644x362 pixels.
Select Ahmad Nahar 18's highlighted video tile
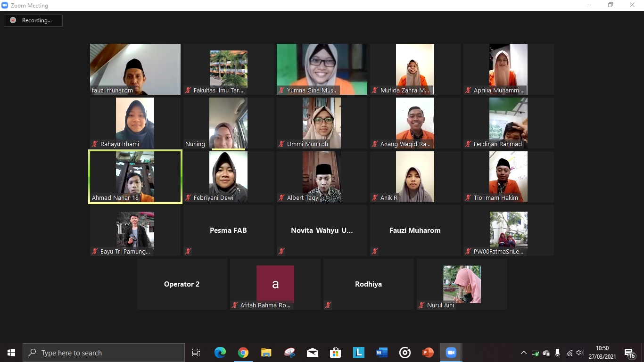[x=135, y=177]
